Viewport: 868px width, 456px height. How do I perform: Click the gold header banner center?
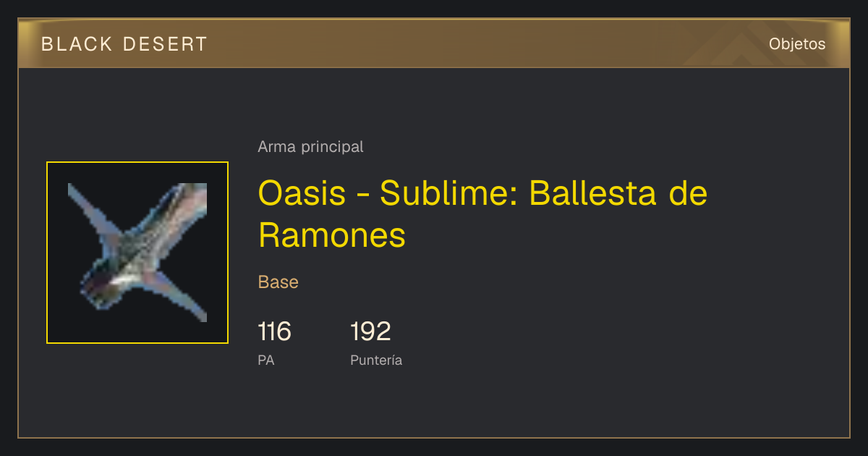point(434,43)
